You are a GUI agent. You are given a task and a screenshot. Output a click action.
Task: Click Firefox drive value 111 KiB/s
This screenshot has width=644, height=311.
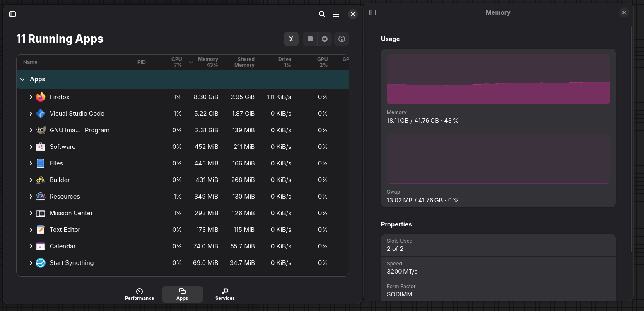click(x=279, y=97)
